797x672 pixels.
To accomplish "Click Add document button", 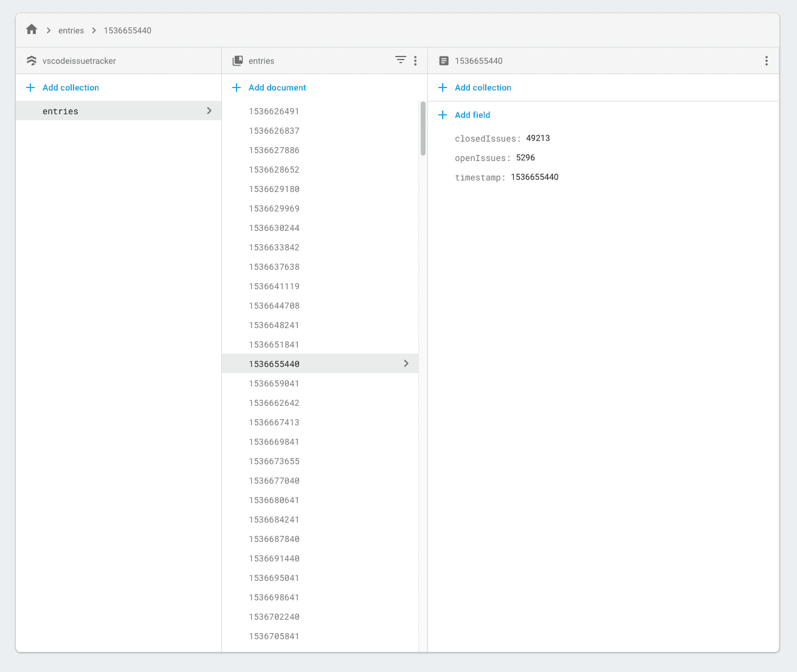I will [x=277, y=87].
